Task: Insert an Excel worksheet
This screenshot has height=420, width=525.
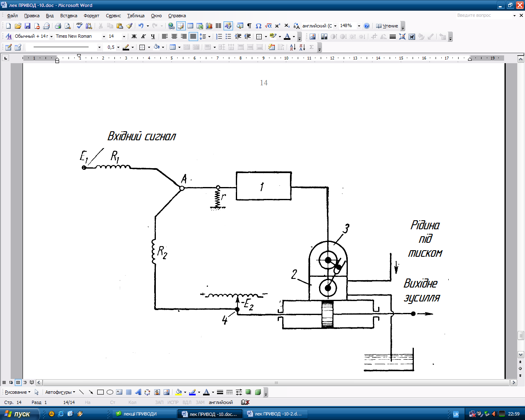Action: pyautogui.click(x=200, y=26)
